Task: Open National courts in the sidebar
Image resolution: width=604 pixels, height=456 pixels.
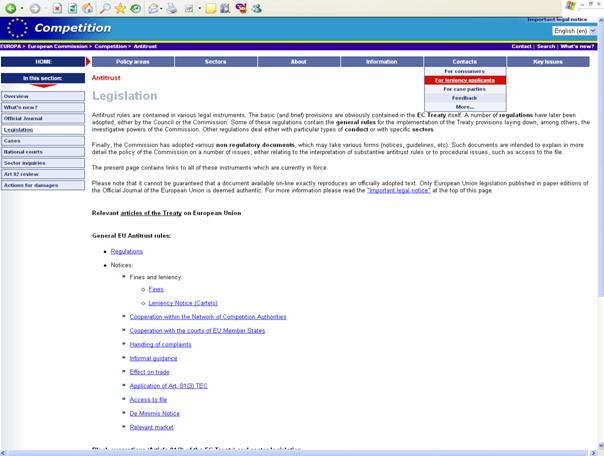Action: 43,152
